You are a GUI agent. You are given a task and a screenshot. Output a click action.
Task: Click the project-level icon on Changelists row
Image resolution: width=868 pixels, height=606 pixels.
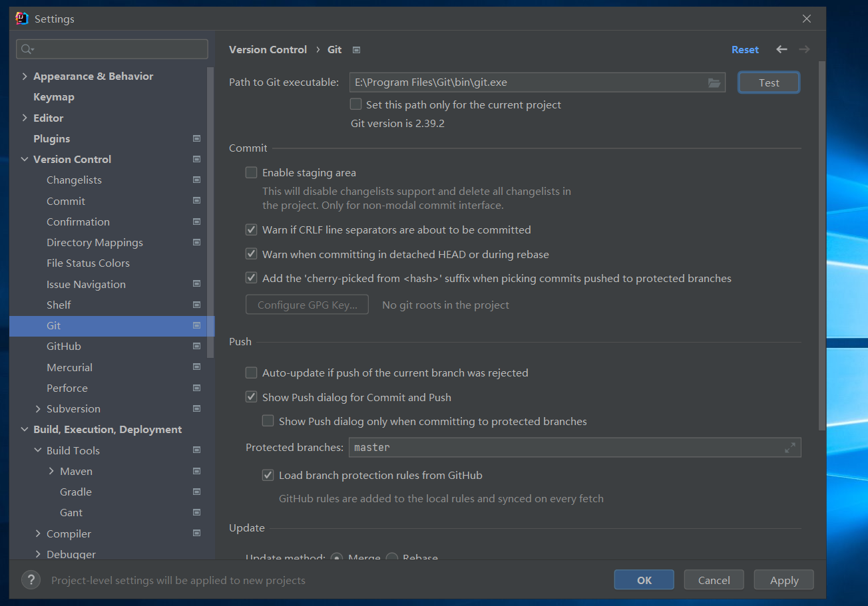click(196, 180)
